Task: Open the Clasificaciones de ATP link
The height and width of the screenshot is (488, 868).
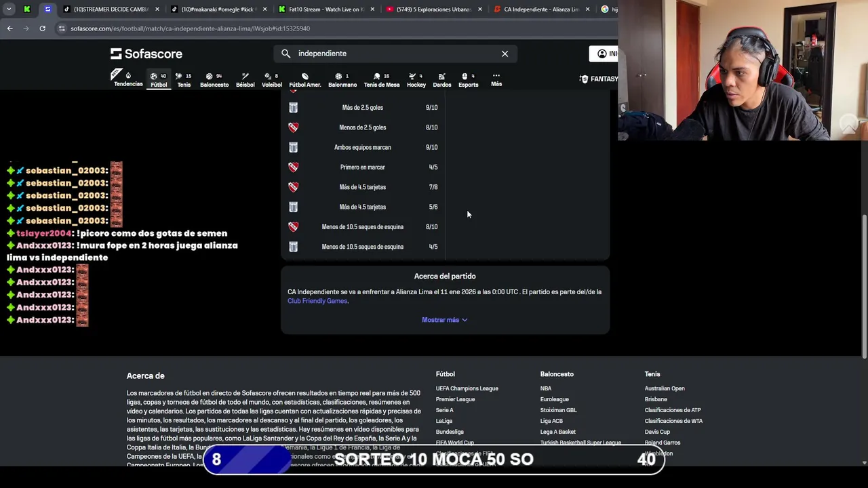Action: [673, 410]
